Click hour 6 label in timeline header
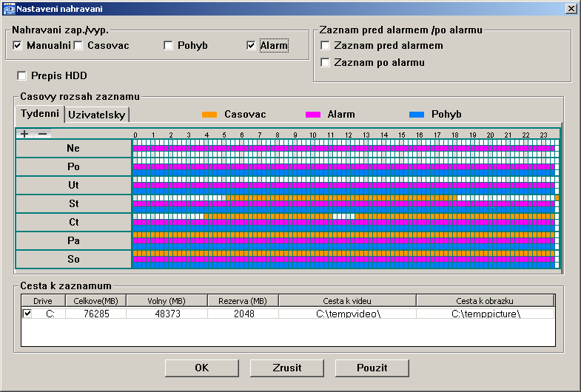This screenshot has height=392, width=581. (242, 135)
